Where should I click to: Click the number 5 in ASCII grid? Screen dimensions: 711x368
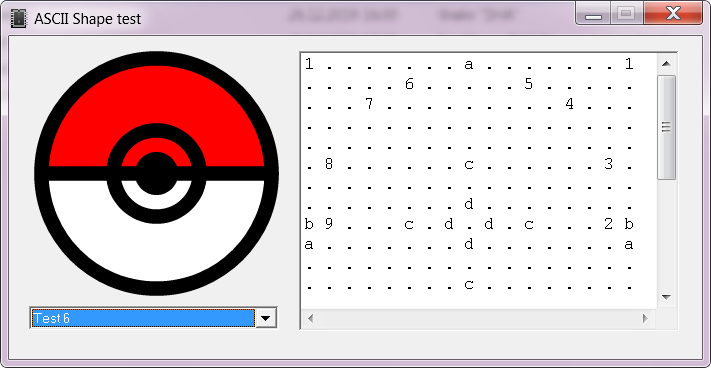529,84
